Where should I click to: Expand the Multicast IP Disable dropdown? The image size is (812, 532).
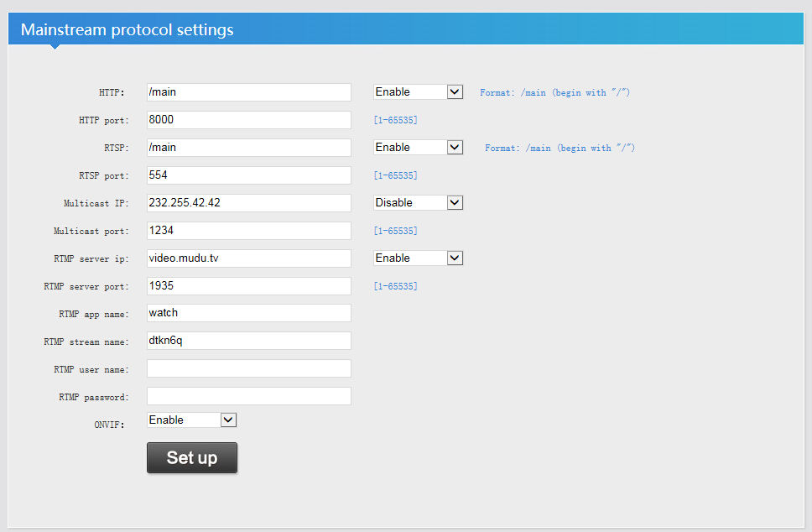coord(418,202)
